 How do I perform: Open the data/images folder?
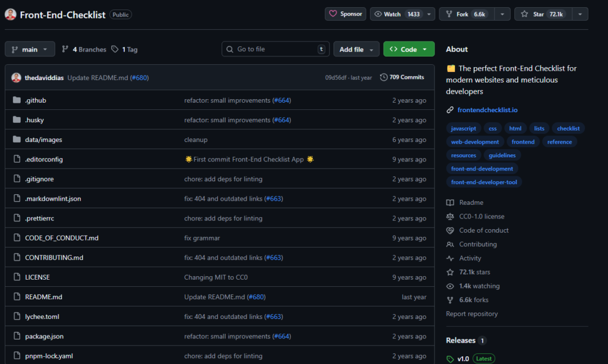coord(43,140)
